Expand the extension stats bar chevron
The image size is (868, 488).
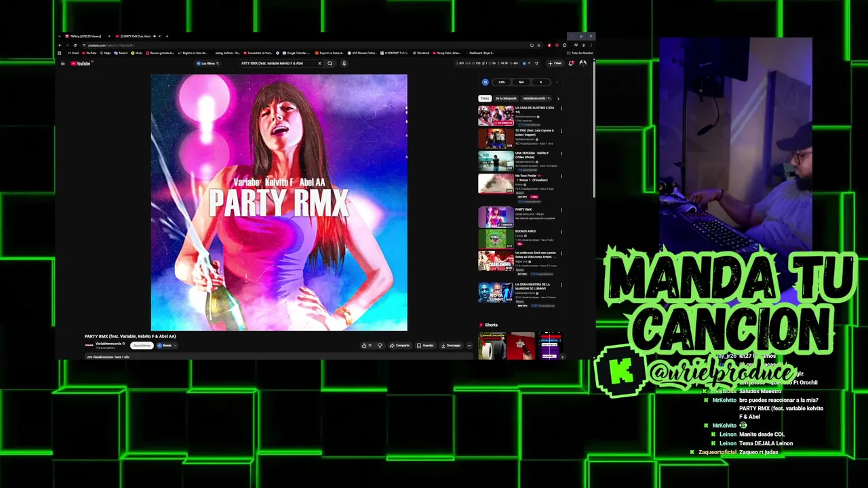(x=557, y=82)
